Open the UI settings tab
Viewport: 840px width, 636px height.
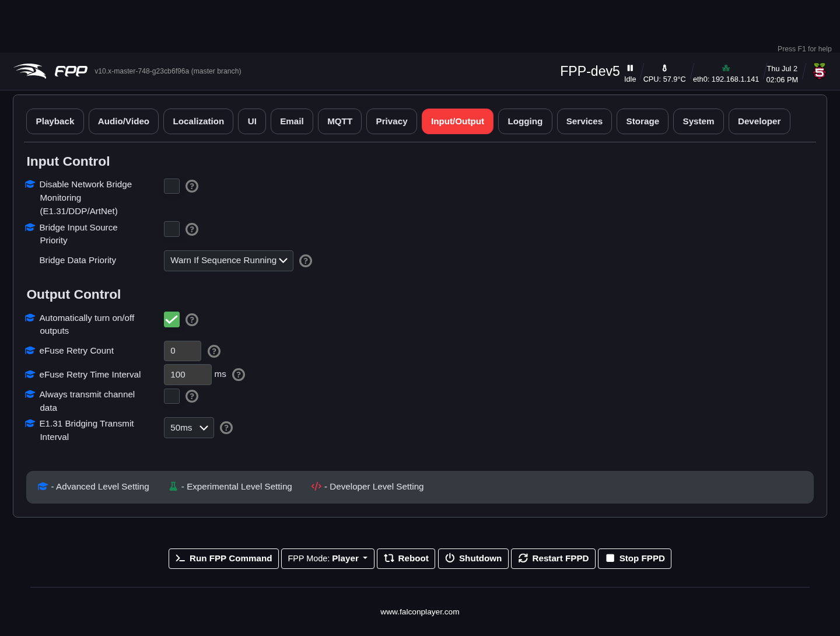[252, 121]
